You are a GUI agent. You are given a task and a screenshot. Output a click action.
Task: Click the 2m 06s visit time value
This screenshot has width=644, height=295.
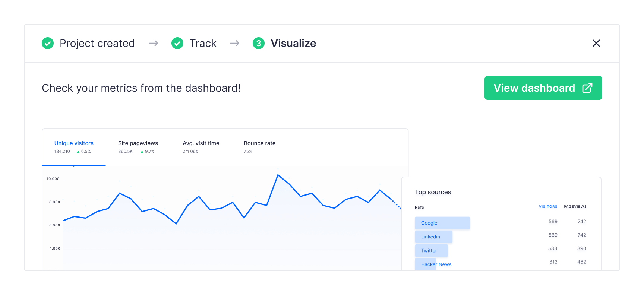(x=190, y=152)
